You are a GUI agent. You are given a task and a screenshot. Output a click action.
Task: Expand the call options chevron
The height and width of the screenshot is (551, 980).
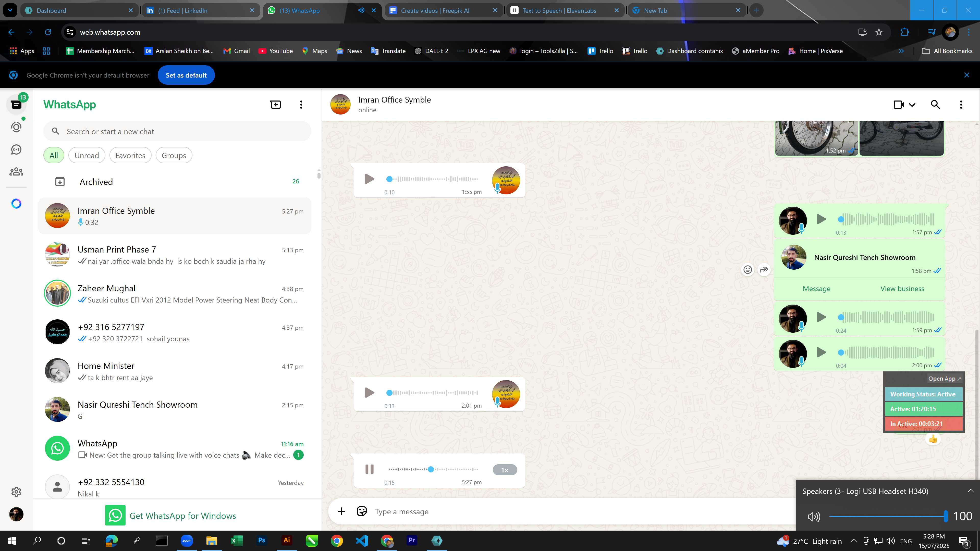click(x=912, y=105)
